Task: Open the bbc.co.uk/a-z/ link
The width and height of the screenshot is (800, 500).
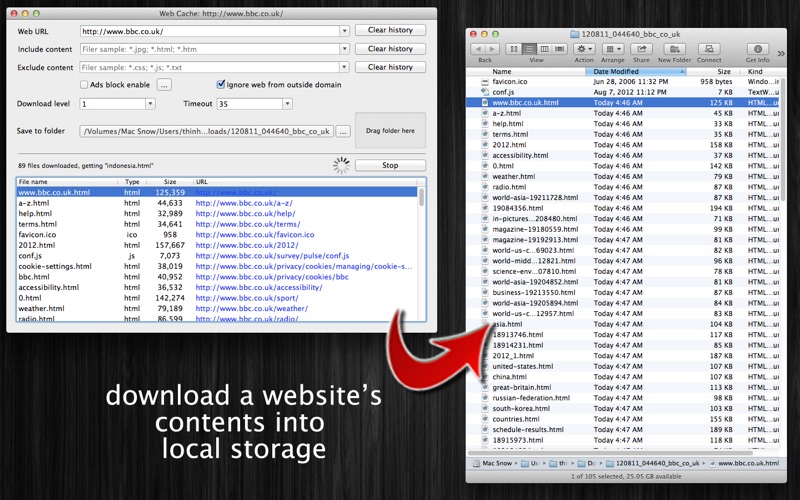Action: (244, 203)
